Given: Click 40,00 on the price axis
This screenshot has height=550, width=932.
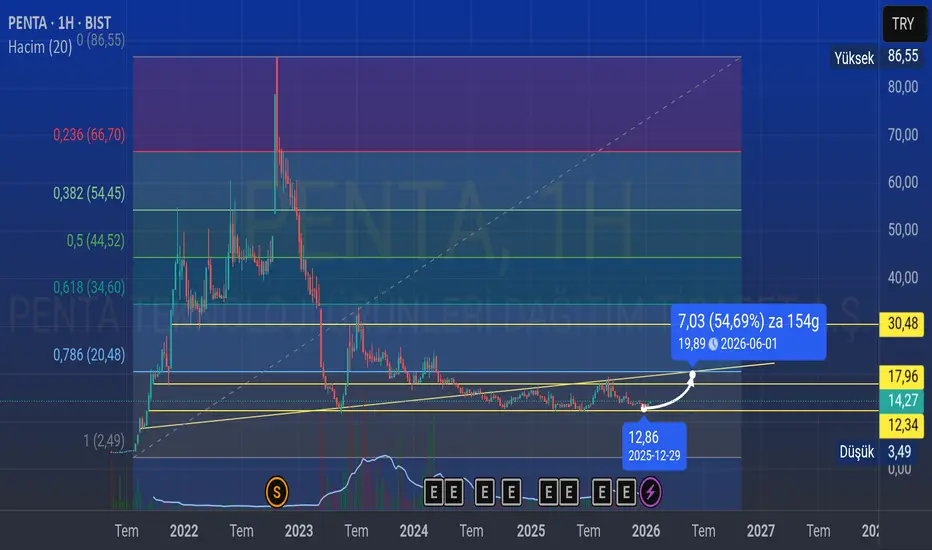Looking at the screenshot, I should coord(903,278).
